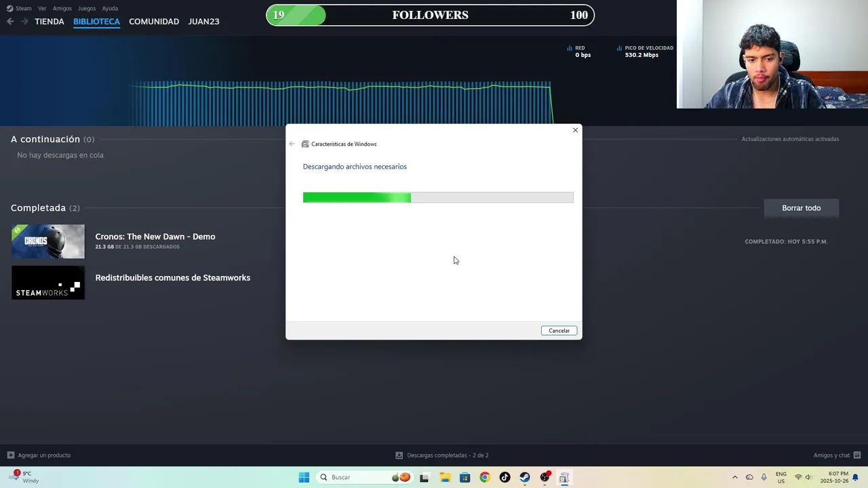Click 'Actualizaciones automáticas activadas' text
The image size is (868, 488).
pos(790,139)
